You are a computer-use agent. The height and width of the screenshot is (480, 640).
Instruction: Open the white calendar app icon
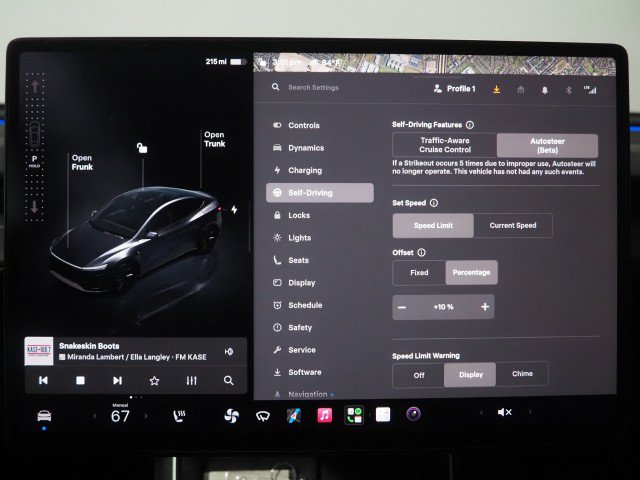pyautogui.click(x=383, y=415)
